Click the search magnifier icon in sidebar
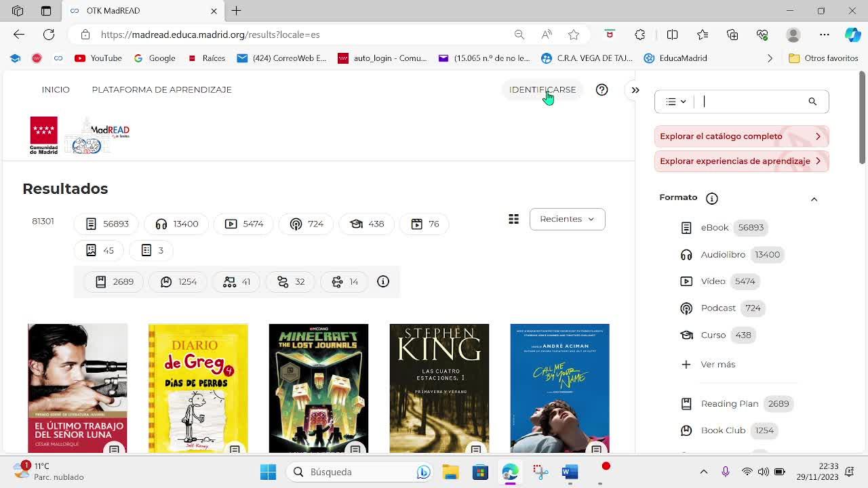868x488 pixels. pyautogui.click(x=812, y=102)
